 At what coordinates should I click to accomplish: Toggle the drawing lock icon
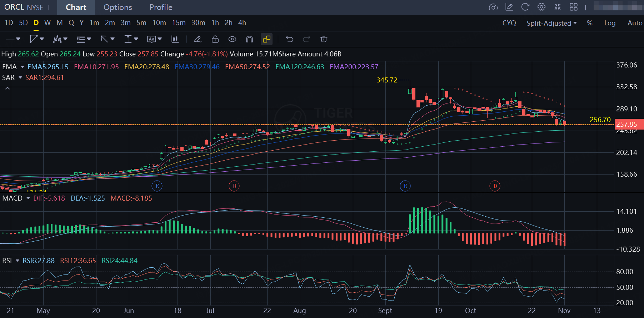pyautogui.click(x=215, y=39)
